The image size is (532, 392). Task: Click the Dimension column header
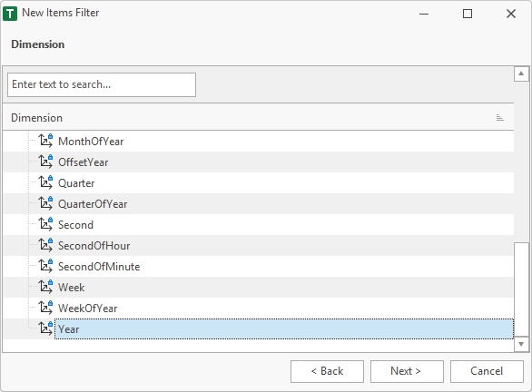coord(258,117)
